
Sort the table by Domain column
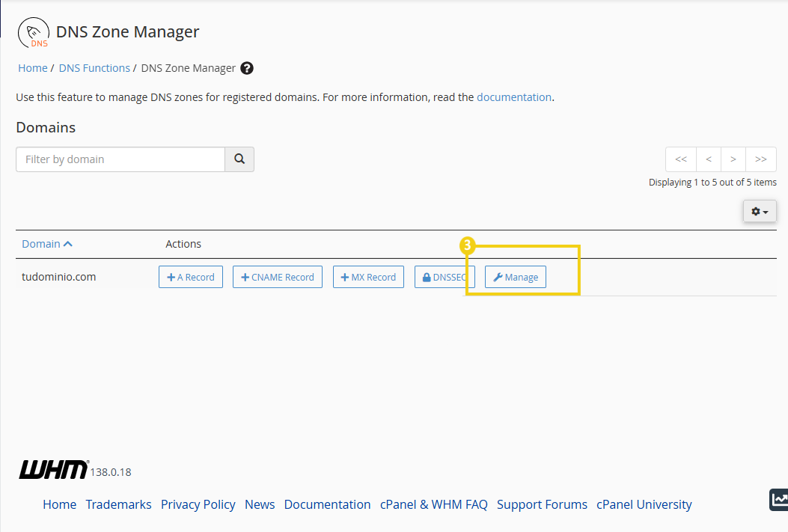[47, 244]
